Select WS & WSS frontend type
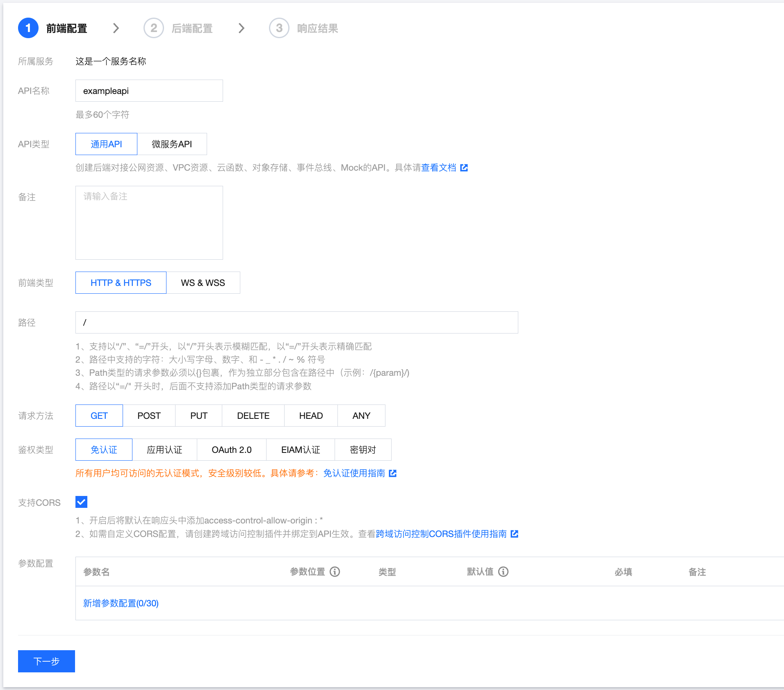The height and width of the screenshot is (690, 784). pyautogui.click(x=203, y=283)
